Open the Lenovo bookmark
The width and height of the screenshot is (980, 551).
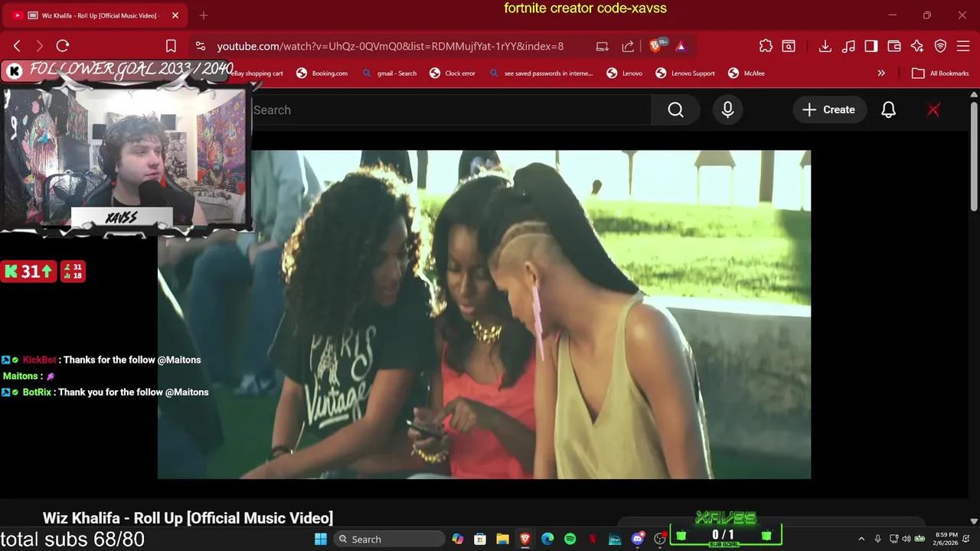point(625,73)
